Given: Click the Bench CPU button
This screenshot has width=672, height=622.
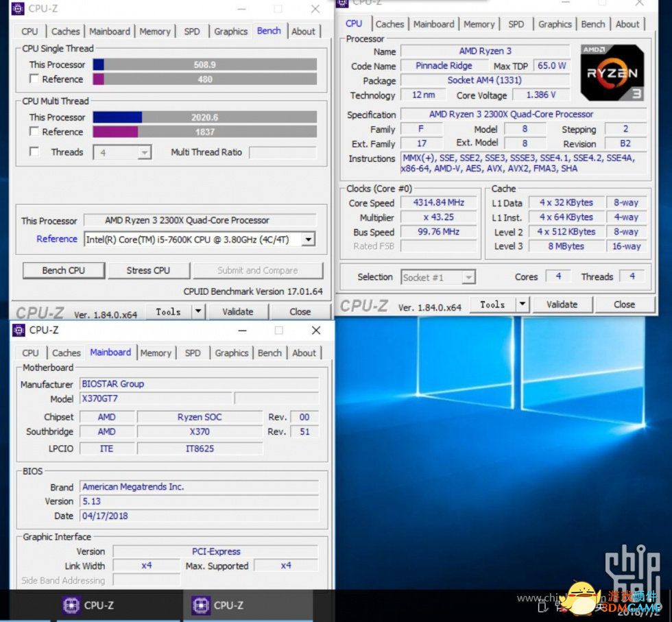Looking at the screenshot, I should click(63, 270).
